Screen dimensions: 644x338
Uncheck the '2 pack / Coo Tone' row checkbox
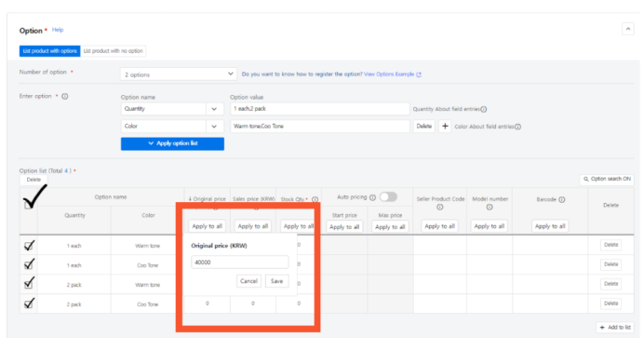pos(29,304)
